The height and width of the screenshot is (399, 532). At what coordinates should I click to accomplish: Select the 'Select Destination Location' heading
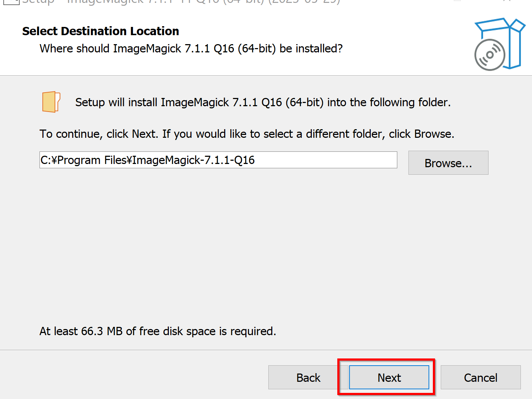point(101,31)
